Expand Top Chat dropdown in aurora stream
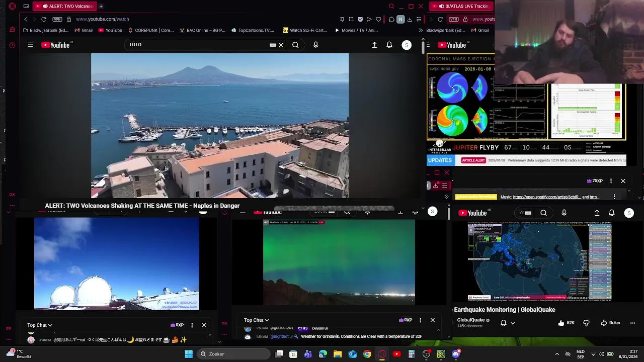The image size is (644, 362). click(257, 320)
